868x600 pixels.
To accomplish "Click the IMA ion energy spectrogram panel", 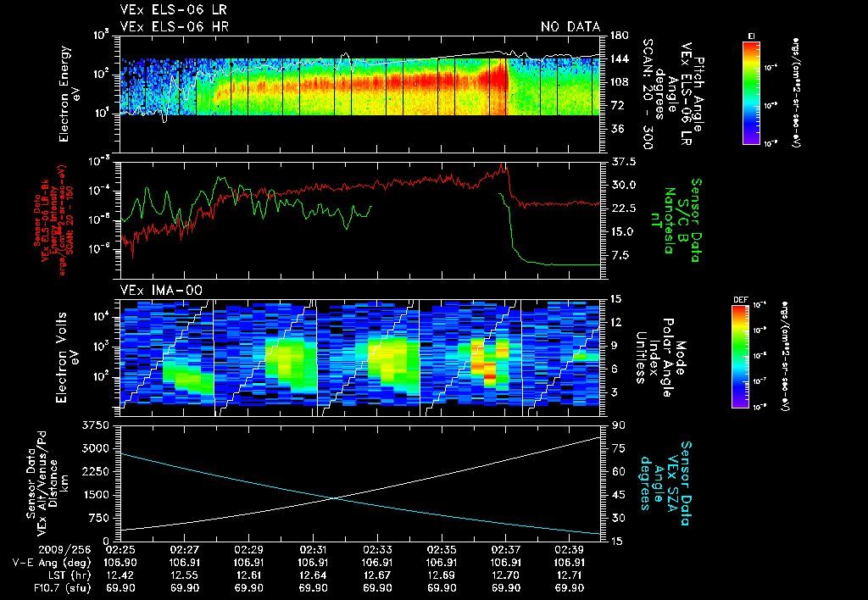I will click(359, 358).
